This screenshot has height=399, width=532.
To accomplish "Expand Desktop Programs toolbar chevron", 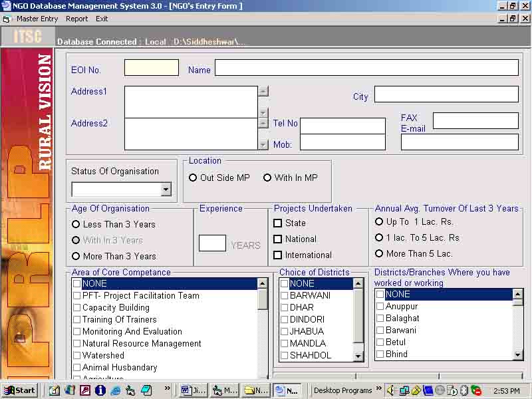I will (x=378, y=388).
